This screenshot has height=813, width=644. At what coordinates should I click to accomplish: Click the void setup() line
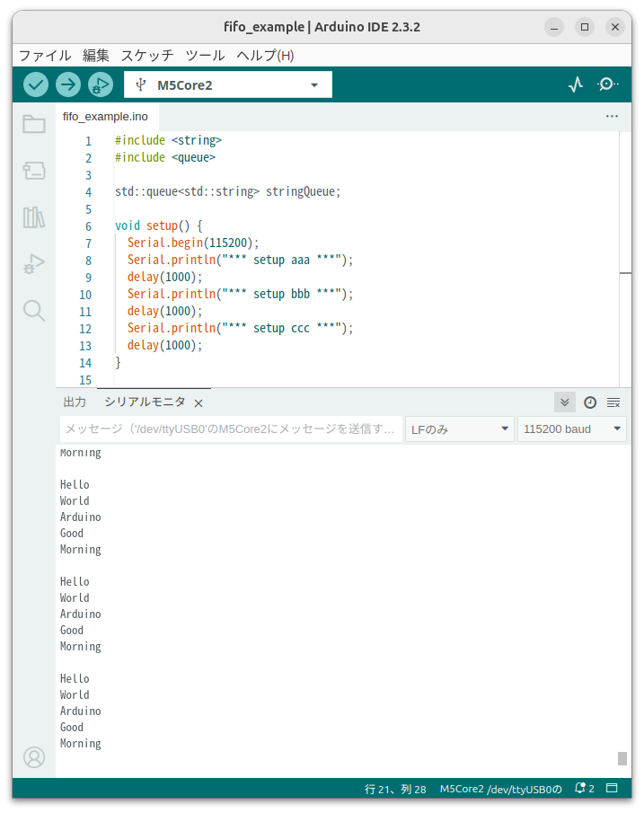(x=159, y=226)
